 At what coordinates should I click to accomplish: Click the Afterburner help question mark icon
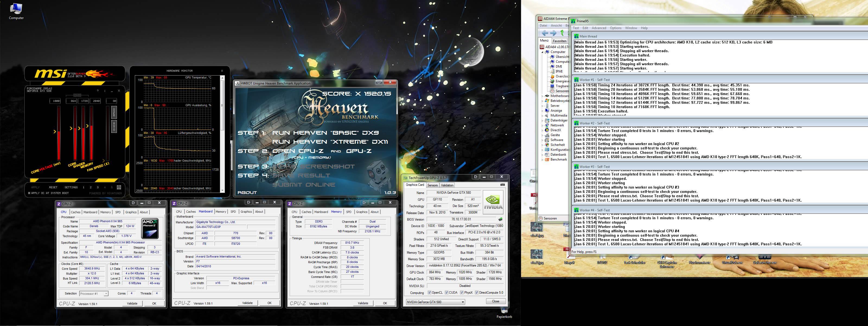[x=98, y=91]
